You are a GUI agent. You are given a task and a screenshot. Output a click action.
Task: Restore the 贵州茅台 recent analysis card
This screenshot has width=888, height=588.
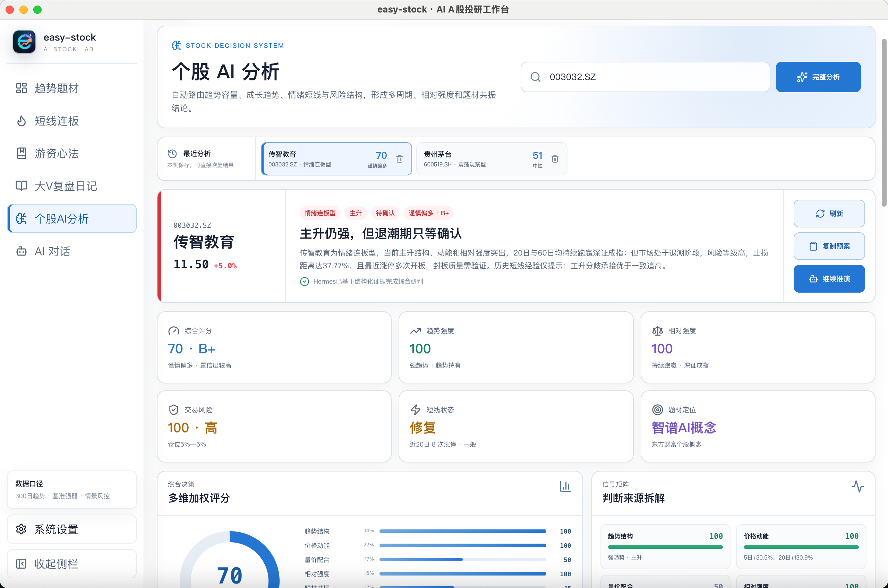click(x=492, y=159)
